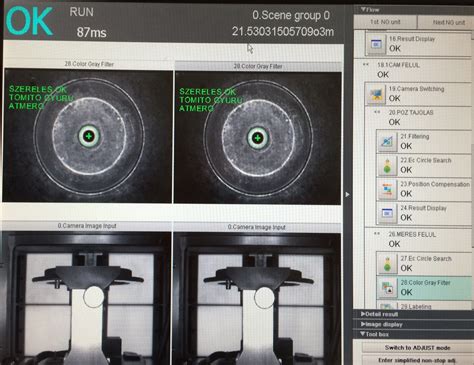Collapse the 18.1CAM FELUL folder
Image resolution: width=474 pixels, height=365 pixels.
click(x=366, y=65)
